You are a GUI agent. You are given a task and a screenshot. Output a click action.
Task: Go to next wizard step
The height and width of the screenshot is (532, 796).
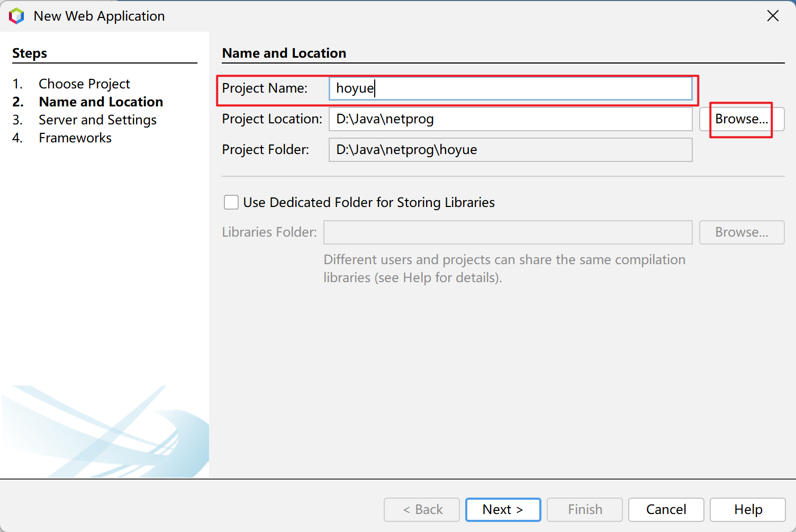pos(503,510)
